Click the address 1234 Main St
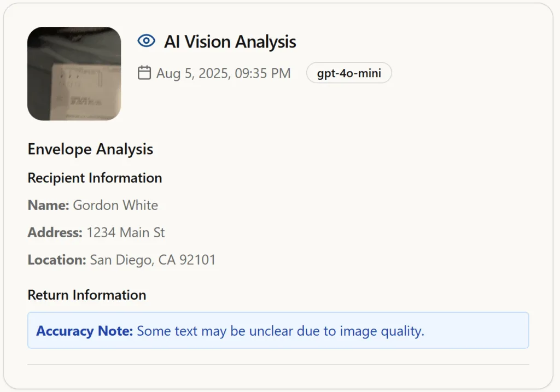 click(x=126, y=232)
